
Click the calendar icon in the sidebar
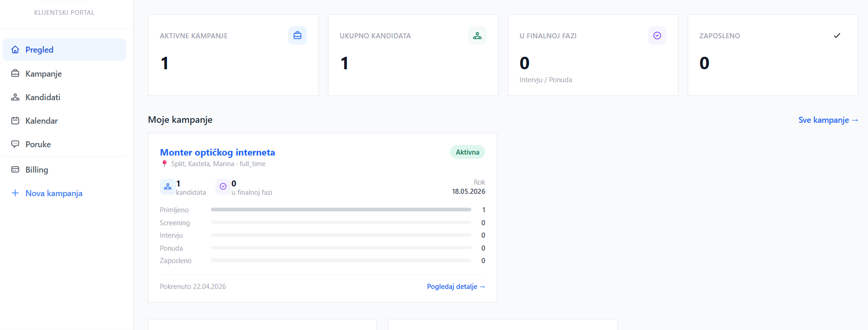[15, 121]
